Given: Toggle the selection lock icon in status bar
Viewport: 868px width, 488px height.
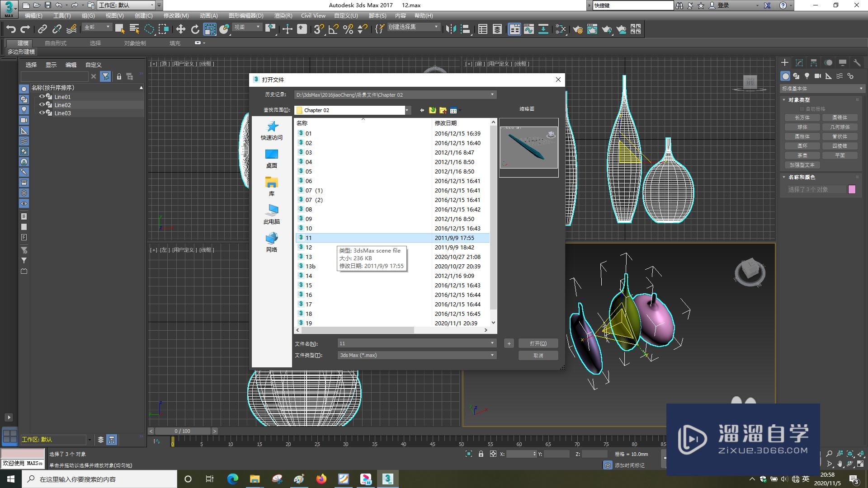Looking at the screenshot, I should pos(481,454).
